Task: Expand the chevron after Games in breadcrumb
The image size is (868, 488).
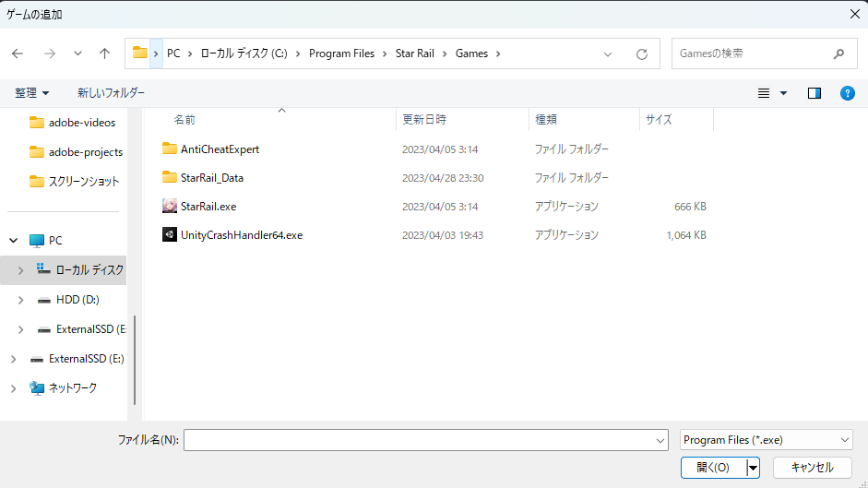Action: pyautogui.click(x=498, y=54)
